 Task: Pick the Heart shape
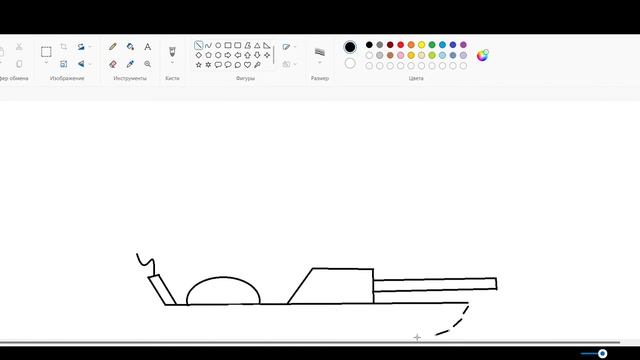(247, 65)
